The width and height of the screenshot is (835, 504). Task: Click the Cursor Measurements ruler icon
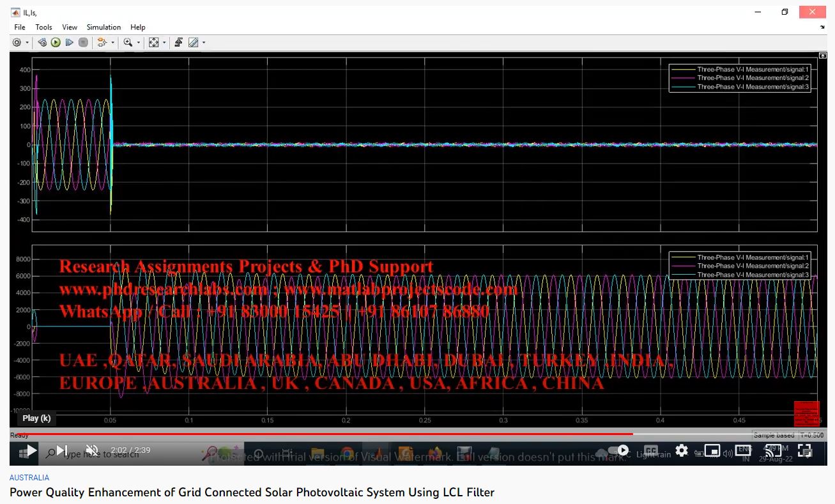[193, 43]
